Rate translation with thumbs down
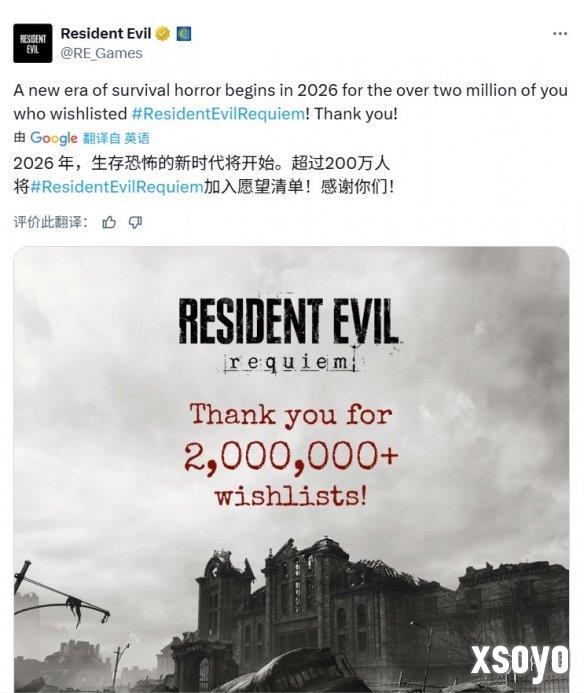 click(x=135, y=222)
